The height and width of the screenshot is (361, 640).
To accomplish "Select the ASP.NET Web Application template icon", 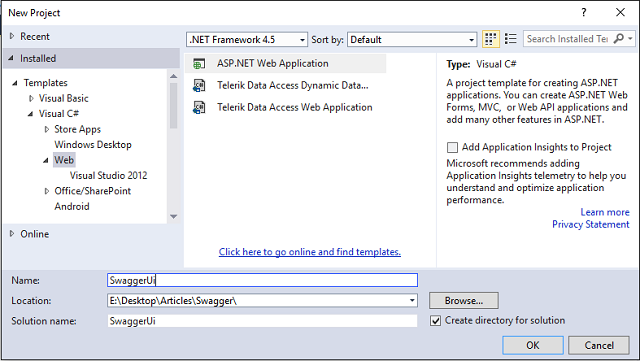I will point(199,64).
